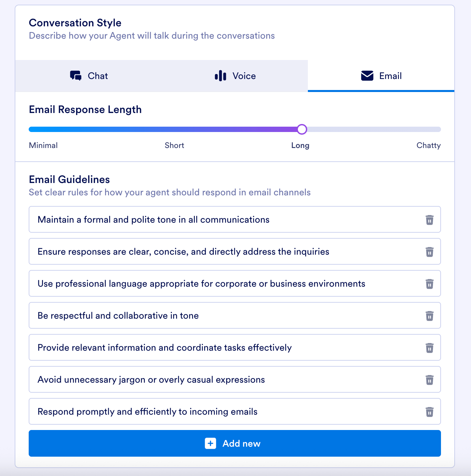This screenshot has width=471, height=476.
Task: Click the plus icon inside Add new
Action: (x=210, y=444)
